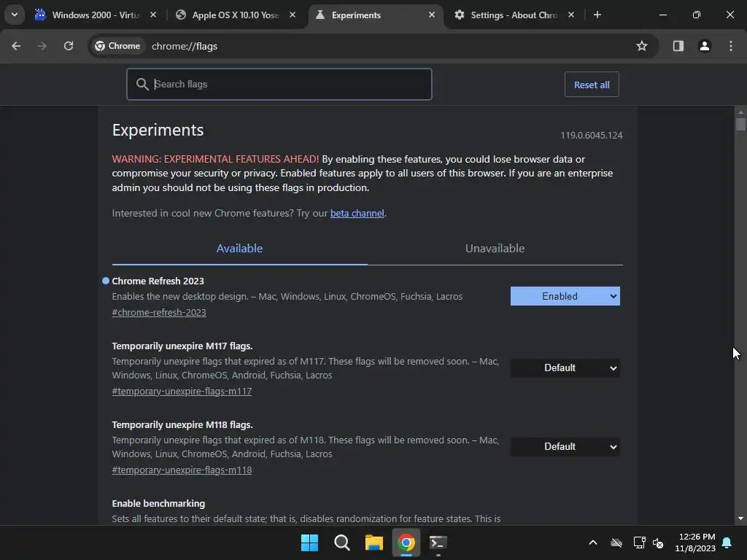Click the muted volume tray icon
The image size is (747, 560).
pyautogui.click(x=659, y=542)
